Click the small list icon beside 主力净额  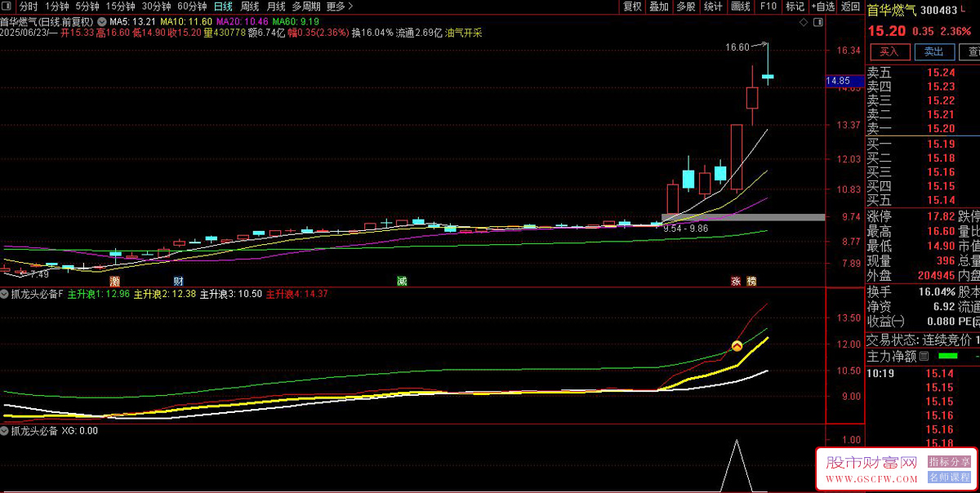(924, 357)
